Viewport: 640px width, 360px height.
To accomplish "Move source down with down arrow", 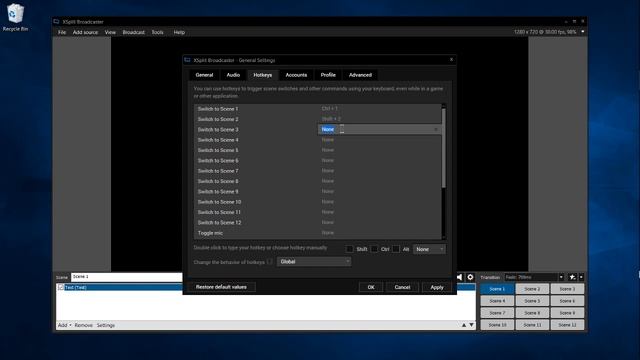I will click(x=471, y=325).
